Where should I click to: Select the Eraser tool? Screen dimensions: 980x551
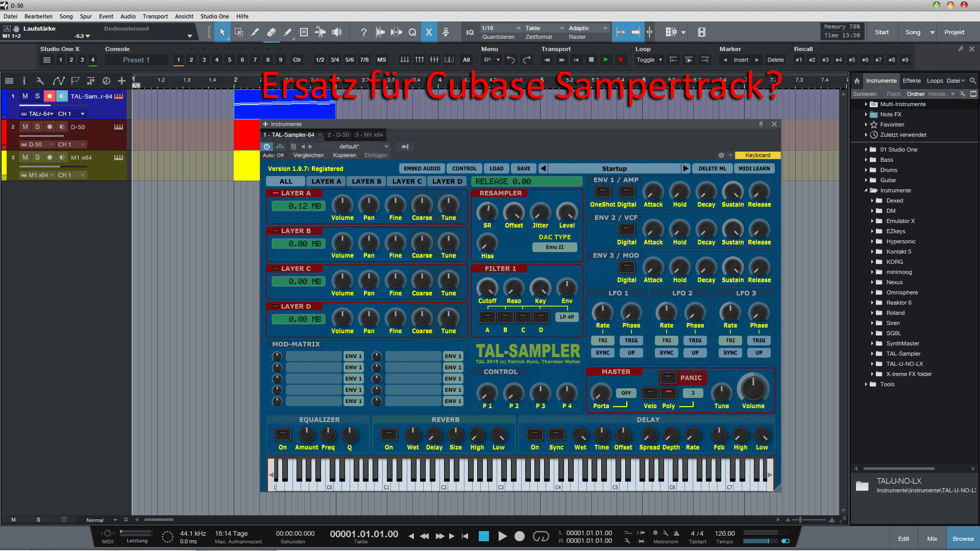[271, 32]
